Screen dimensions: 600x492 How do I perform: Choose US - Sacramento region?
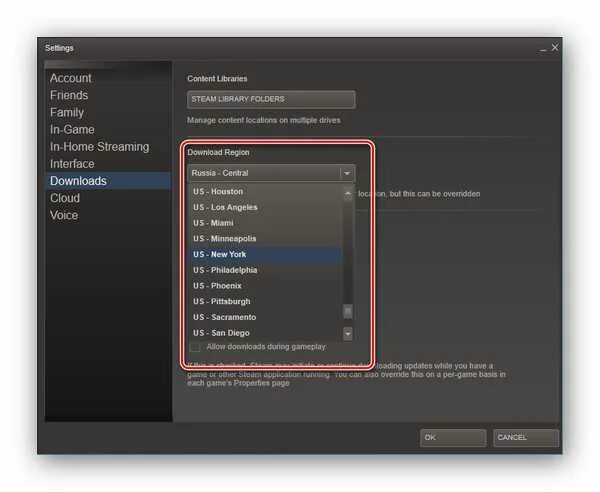click(x=267, y=317)
